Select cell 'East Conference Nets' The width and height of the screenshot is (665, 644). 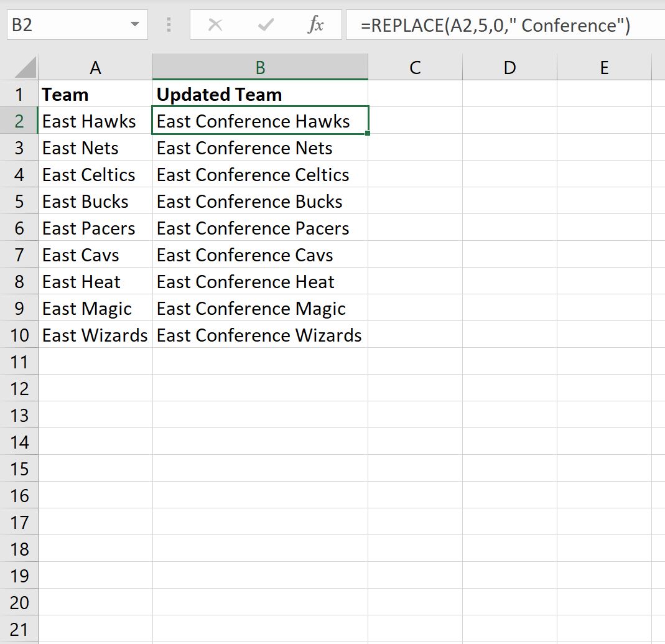coord(261,147)
